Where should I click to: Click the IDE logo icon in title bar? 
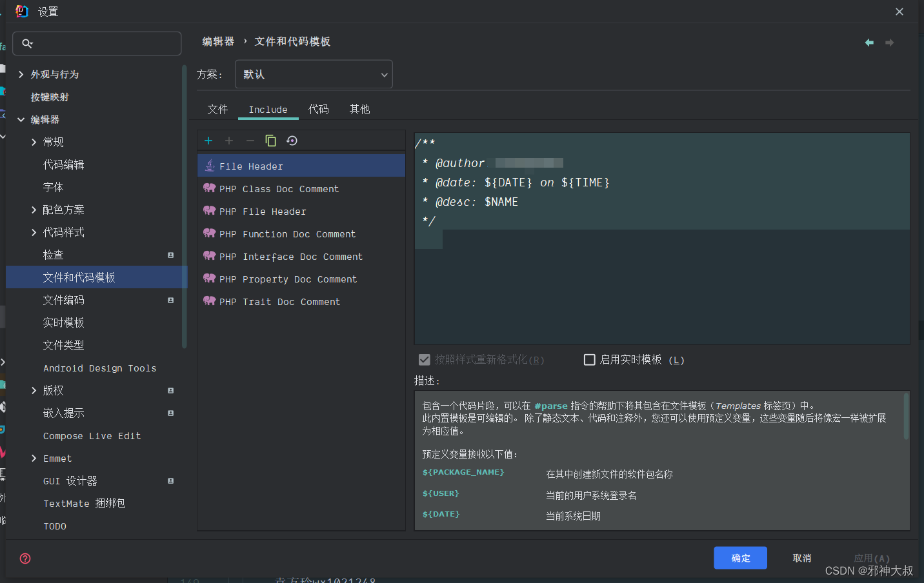(x=22, y=11)
